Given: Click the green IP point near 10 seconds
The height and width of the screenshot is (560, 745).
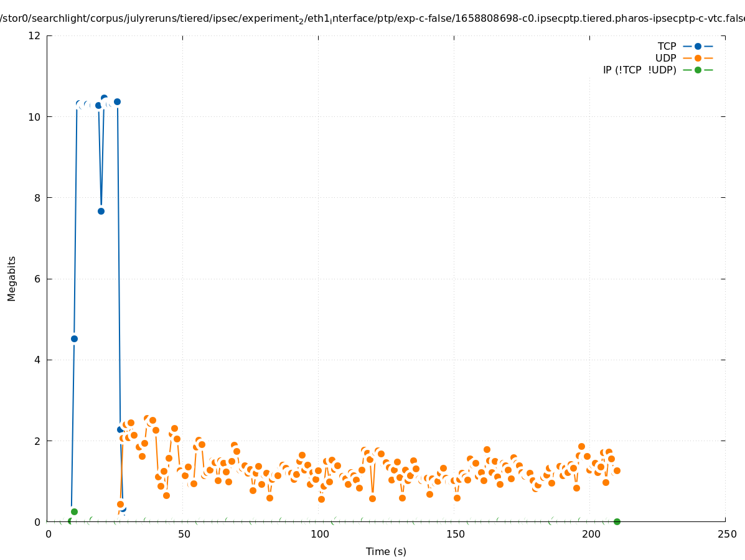Looking at the screenshot, I should click(x=74, y=511).
